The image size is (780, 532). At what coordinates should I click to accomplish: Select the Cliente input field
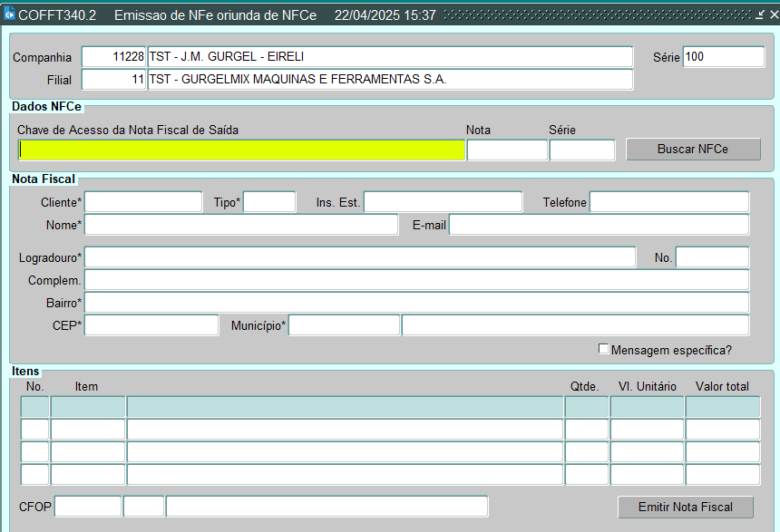click(143, 202)
